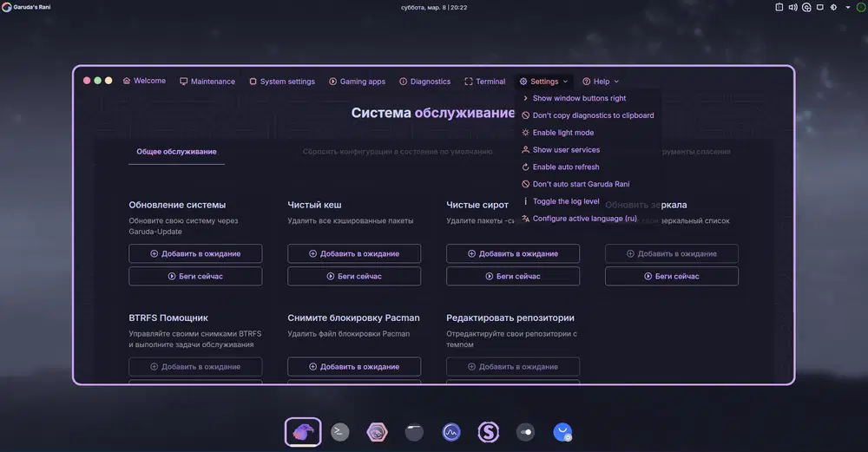This screenshot has height=452, width=868.
Task: Click the Удалить все кэшированные пакеты description
Action: point(351,220)
